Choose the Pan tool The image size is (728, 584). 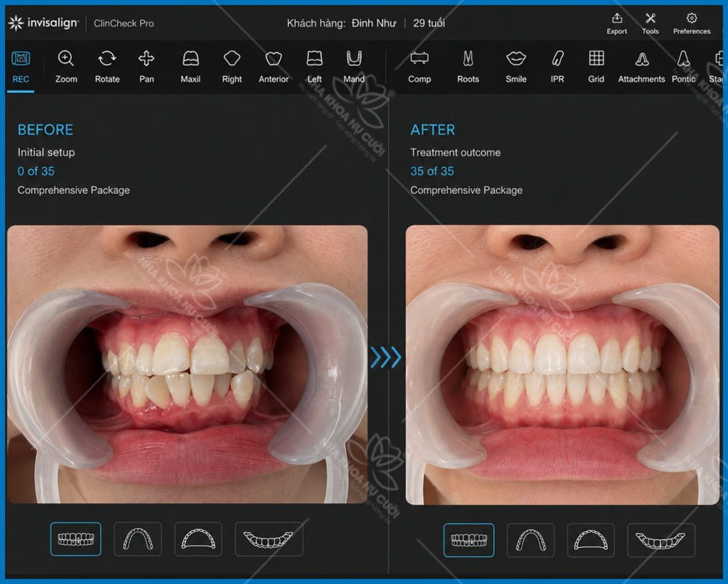pos(146,67)
